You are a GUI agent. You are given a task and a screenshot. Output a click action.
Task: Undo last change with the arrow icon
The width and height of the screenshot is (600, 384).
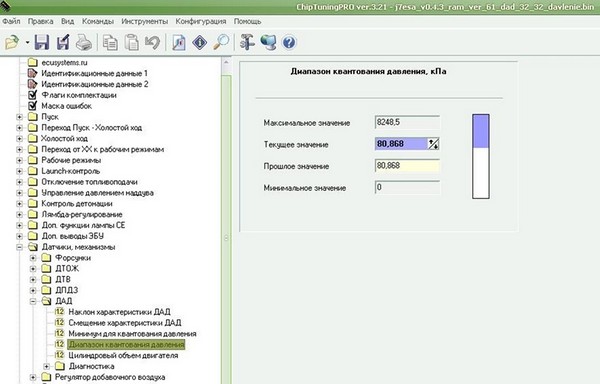point(152,42)
